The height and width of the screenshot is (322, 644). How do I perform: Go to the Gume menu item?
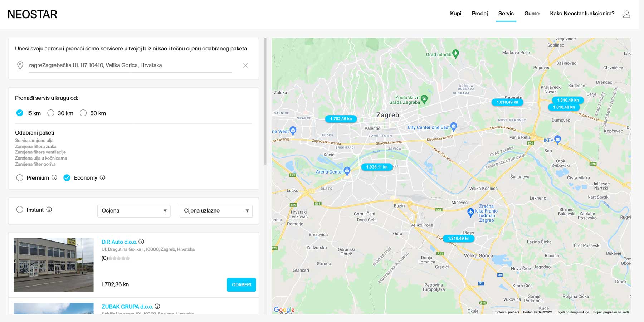coord(532,14)
